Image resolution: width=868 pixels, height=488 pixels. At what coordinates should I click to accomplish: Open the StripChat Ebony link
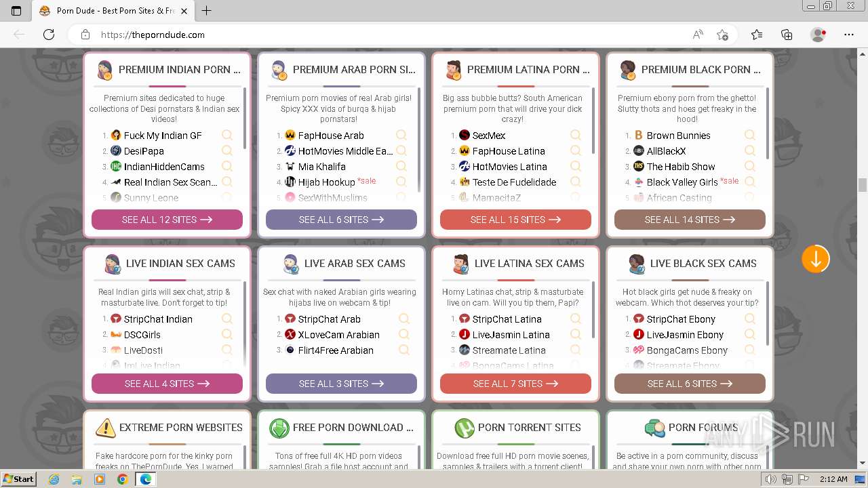[x=681, y=319]
